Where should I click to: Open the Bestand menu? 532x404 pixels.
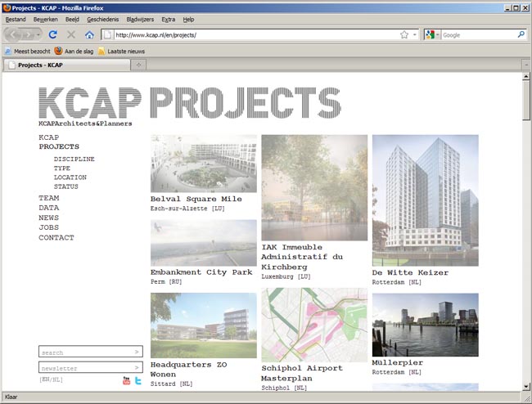pyautogui.click(x=16, y=20)
